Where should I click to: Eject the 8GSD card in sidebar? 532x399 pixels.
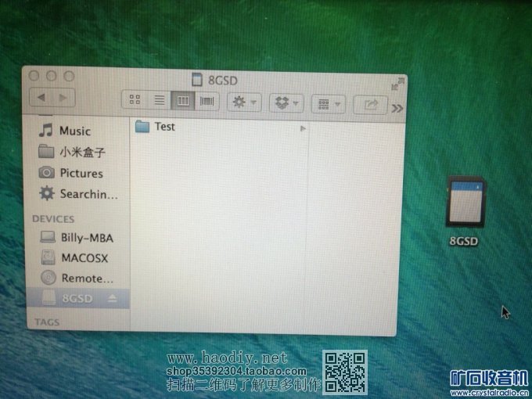point(113,298)
